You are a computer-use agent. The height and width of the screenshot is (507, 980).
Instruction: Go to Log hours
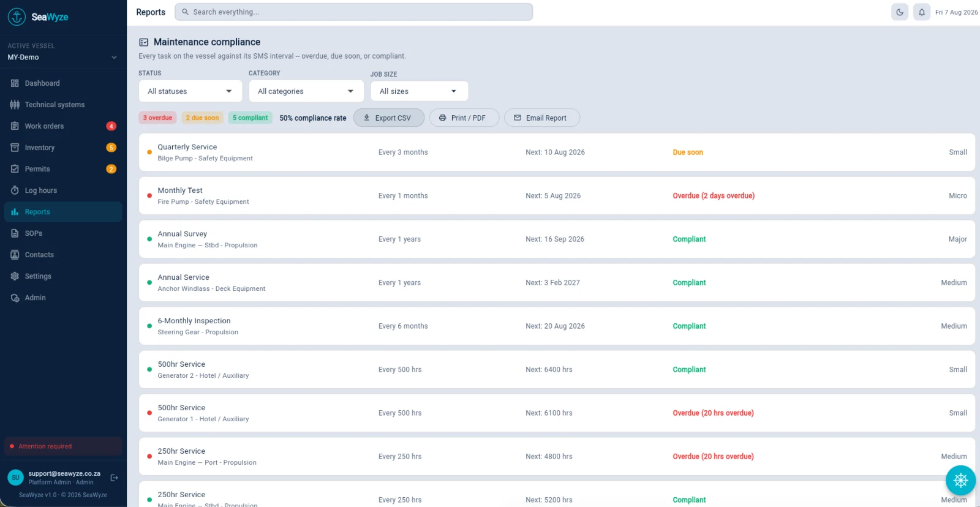pos(63,190)
